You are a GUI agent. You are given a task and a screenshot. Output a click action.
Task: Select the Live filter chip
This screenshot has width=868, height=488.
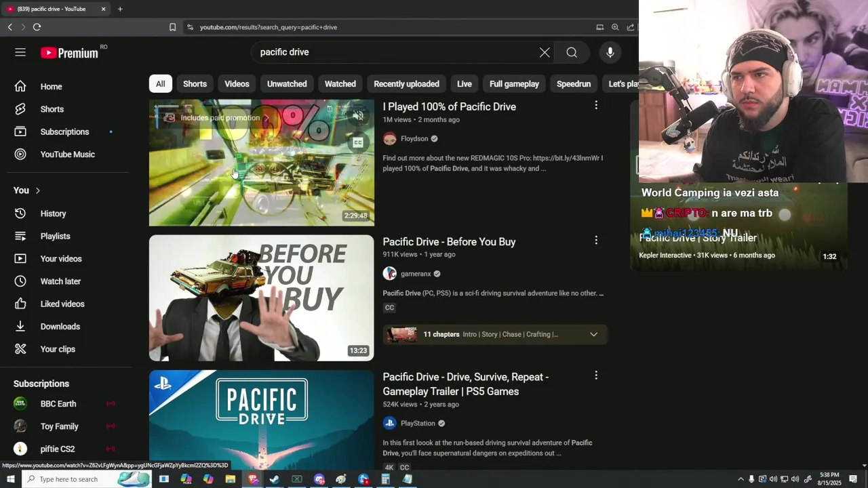pos(465,84)
